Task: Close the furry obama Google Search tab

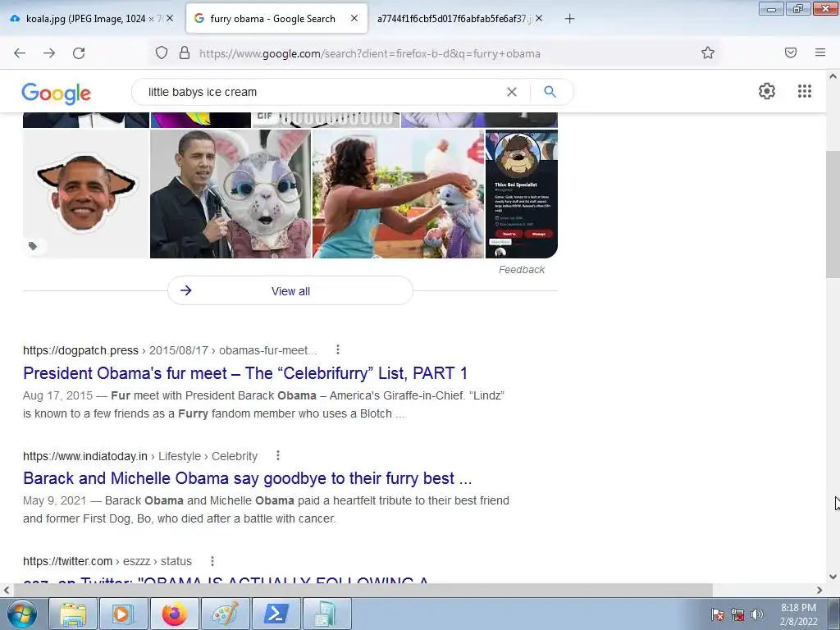Action: click(354, 18)
